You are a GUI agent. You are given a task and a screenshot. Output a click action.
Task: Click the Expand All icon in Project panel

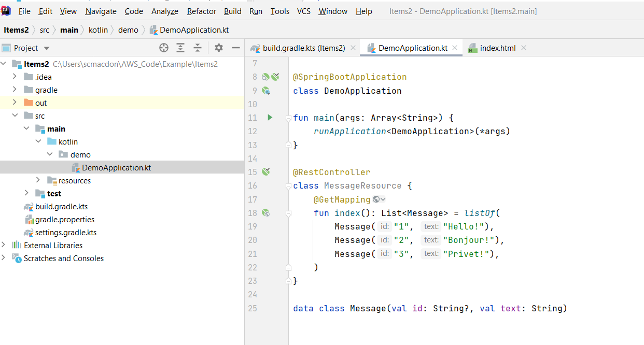point(180,48)
